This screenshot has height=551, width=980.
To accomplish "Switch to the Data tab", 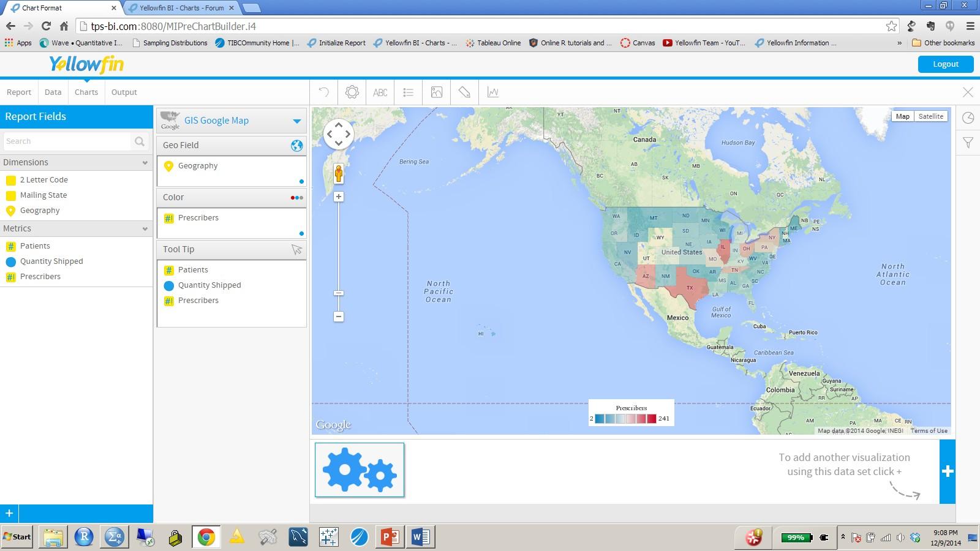I will tap(53, 92).
